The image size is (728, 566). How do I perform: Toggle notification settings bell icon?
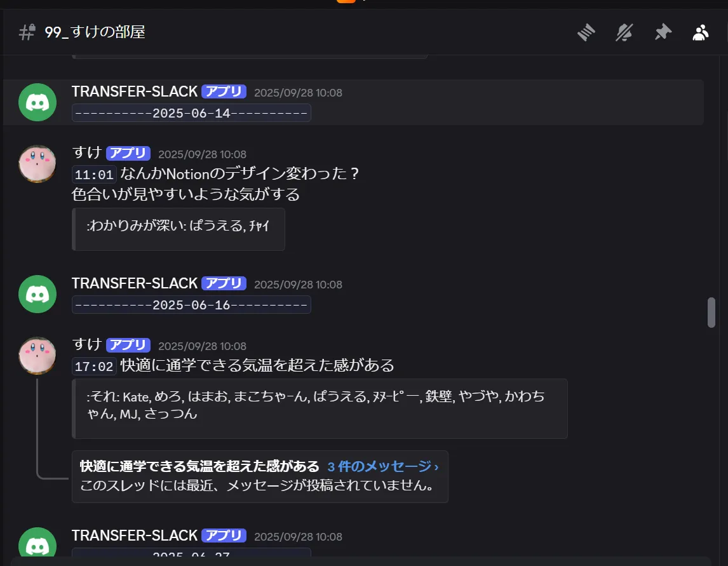tap(624, 32)
